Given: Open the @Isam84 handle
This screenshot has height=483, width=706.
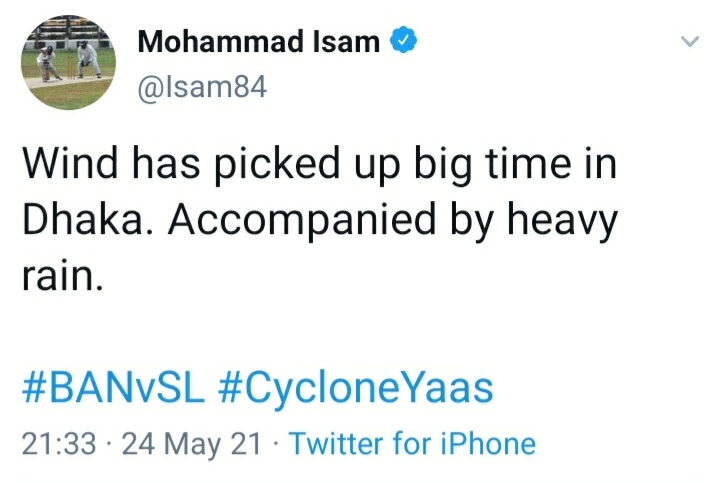Looking at the screenshot, I should click(x=202, y=87).
